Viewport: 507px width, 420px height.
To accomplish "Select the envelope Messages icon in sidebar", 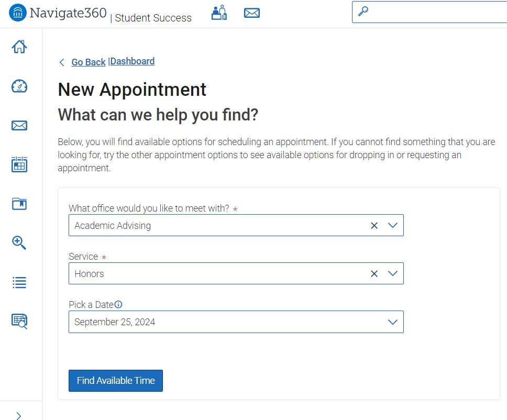I will point(19,125).
